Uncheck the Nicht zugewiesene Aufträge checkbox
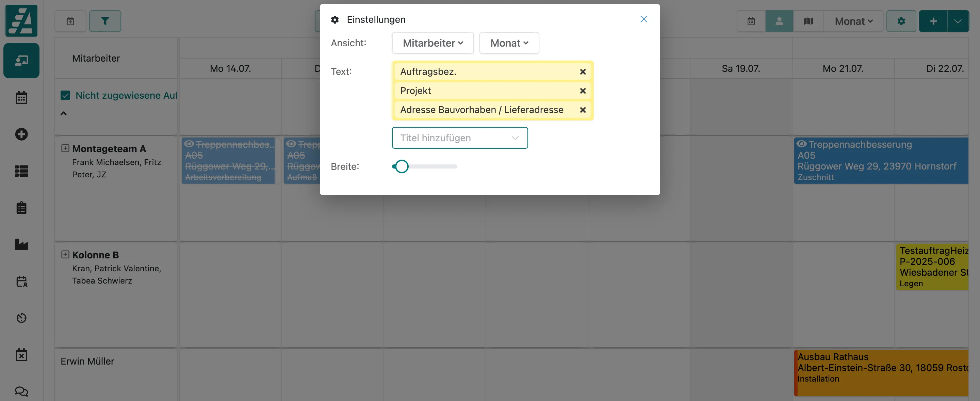This screenshot has height=401, width=980. click(65, 95)
